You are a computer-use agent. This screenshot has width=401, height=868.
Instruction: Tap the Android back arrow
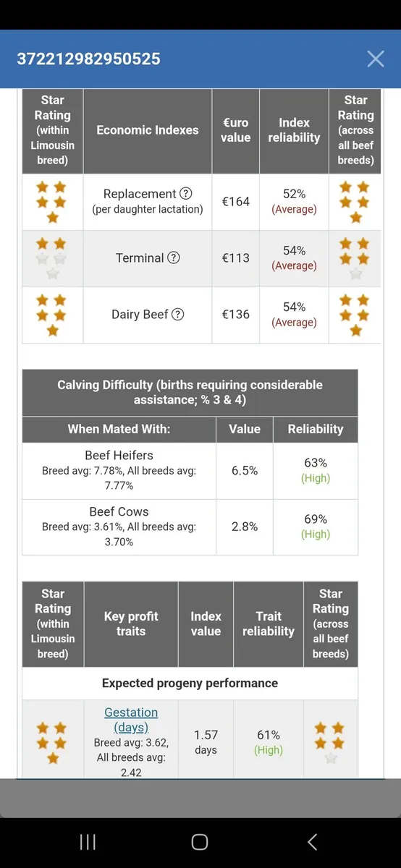tap(312, 841)
